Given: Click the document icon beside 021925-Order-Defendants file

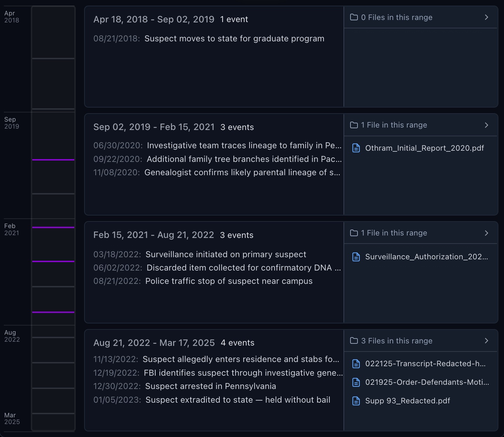Looking at the screenshot, I should point(356,382).
